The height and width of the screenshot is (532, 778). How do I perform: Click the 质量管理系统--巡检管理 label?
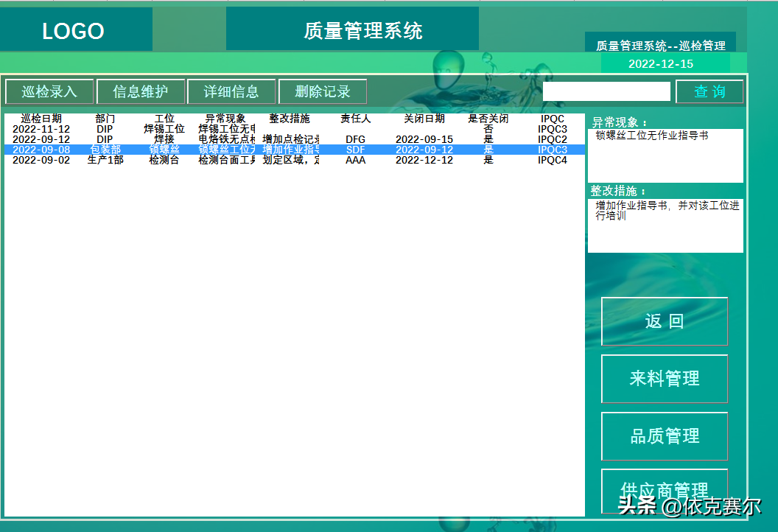click(x=660, y=46)
